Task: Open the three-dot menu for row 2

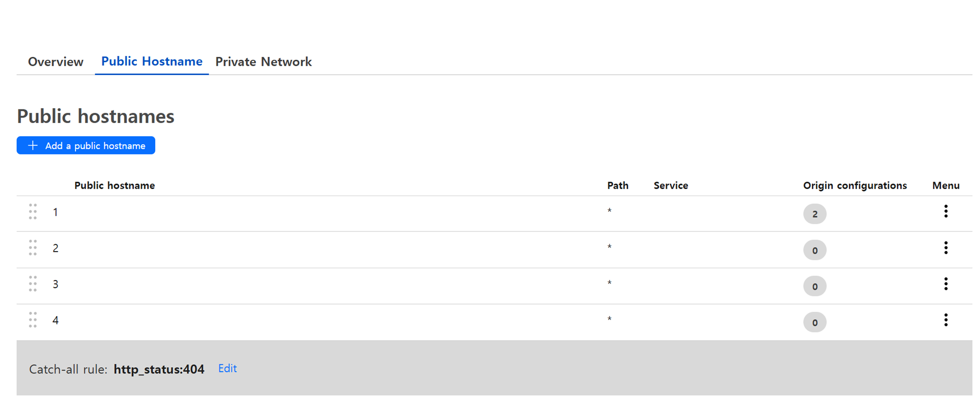Action: pos(946,248)
